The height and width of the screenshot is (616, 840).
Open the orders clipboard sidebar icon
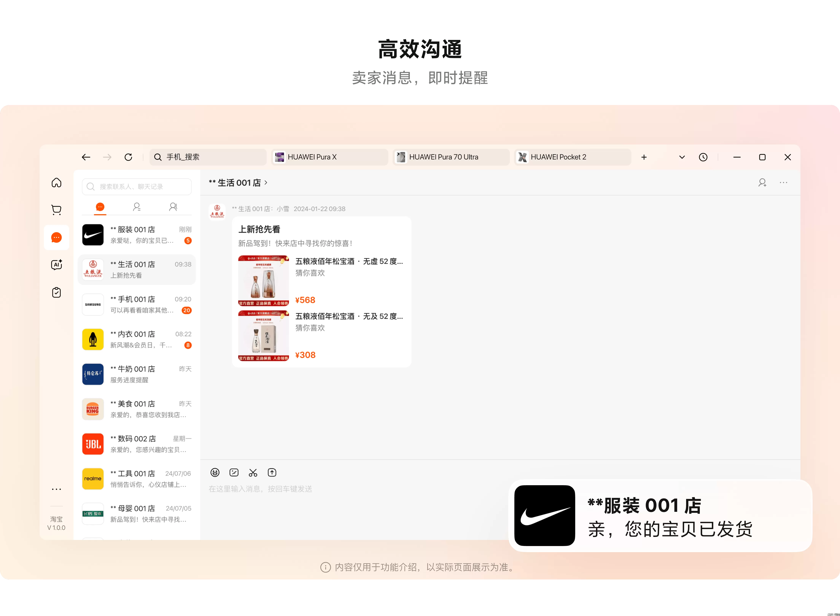click(56, 292)
